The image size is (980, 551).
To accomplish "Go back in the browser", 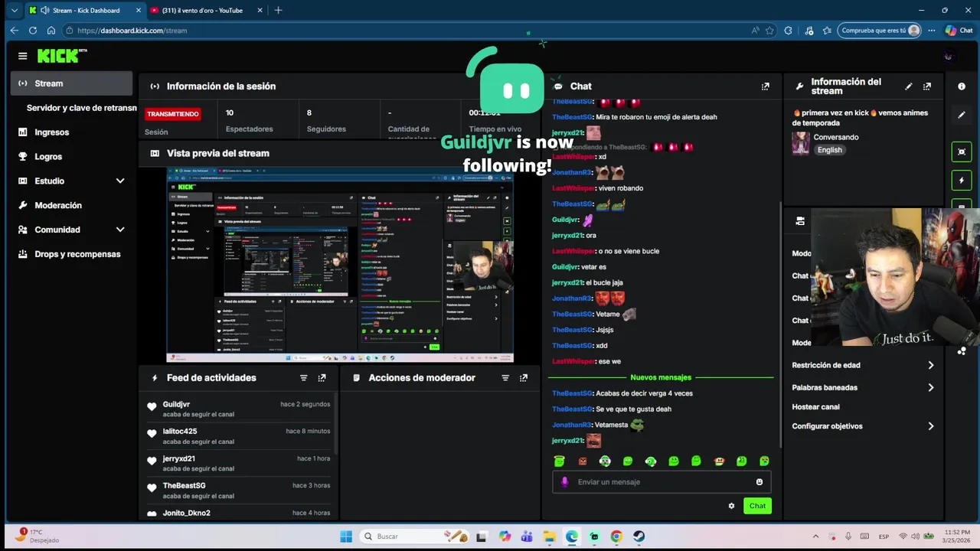I will pyautogui.click(x=14, y=31).
